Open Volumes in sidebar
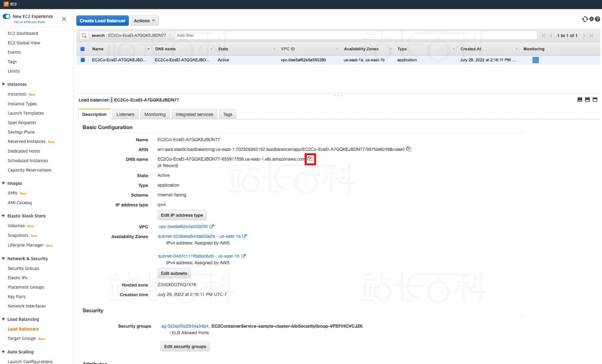Viewport: 602px width, 364px height. [x=16, y=226]
